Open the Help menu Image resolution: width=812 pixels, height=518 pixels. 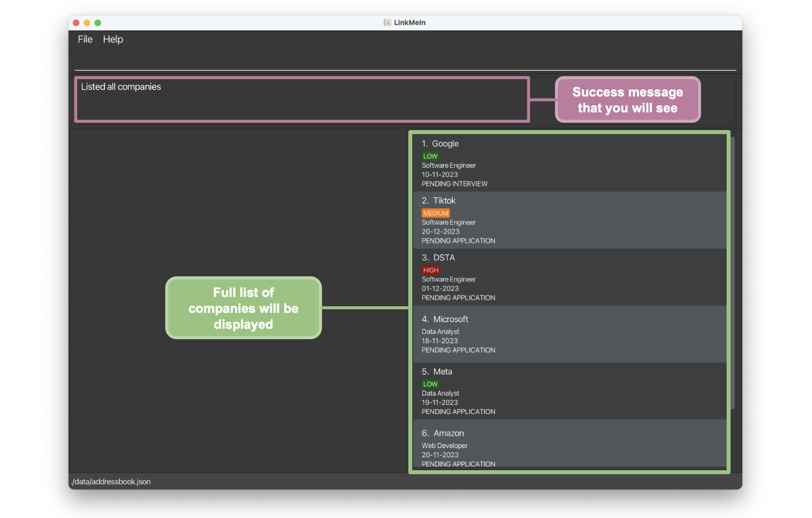pos(113,39)
